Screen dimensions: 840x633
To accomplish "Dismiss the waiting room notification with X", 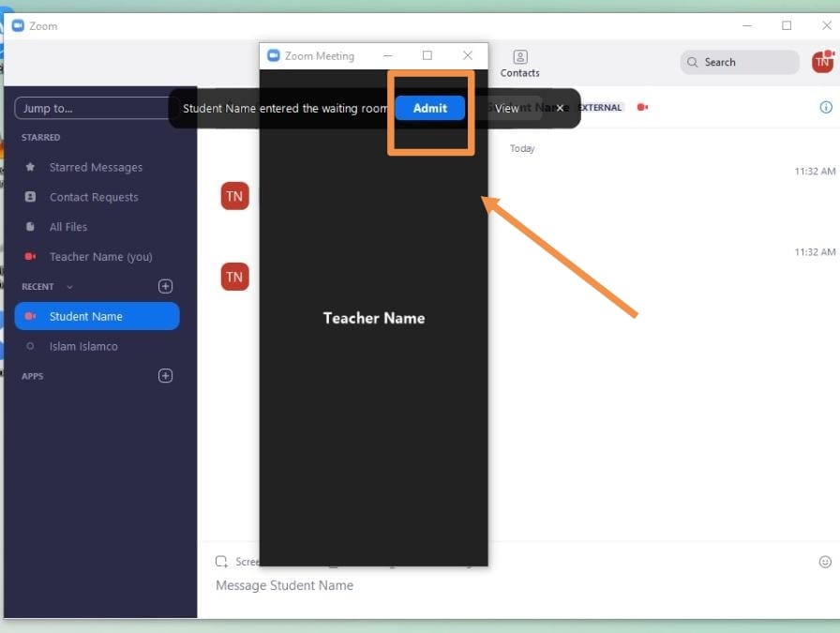I will click(560, 108).
